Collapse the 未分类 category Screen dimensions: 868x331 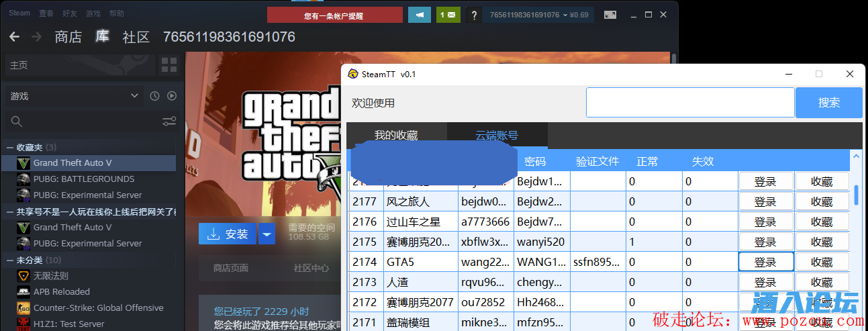(x=10, y=260)
